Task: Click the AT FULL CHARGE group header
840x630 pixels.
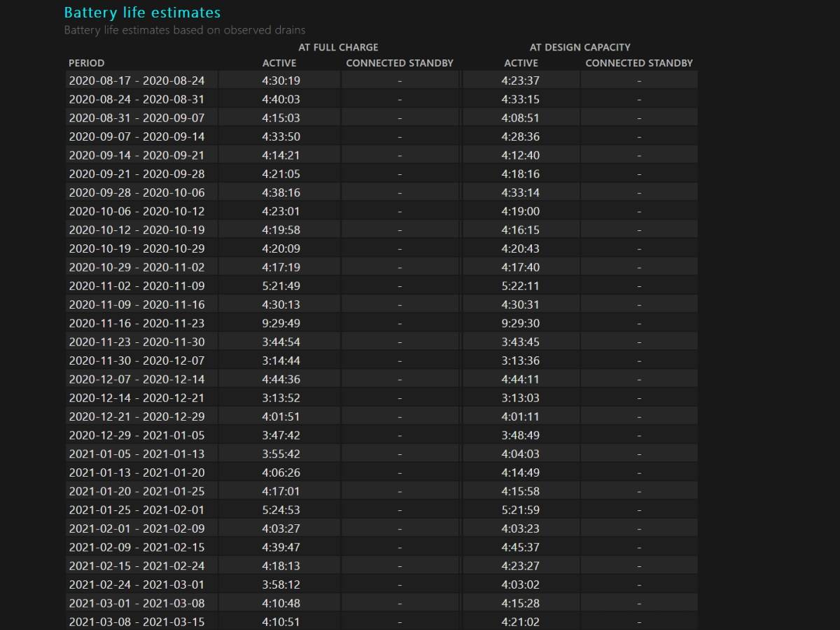Action: [338, 47]
